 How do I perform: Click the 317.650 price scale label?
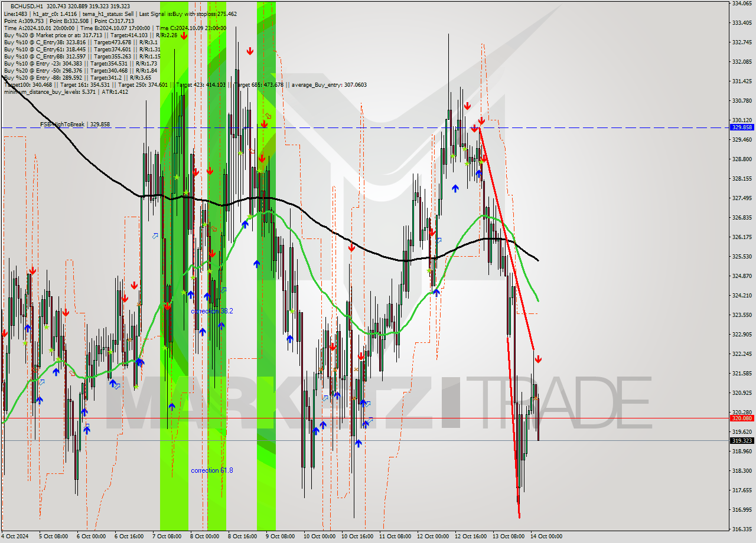pyautogui.click(x=742, y=490)
